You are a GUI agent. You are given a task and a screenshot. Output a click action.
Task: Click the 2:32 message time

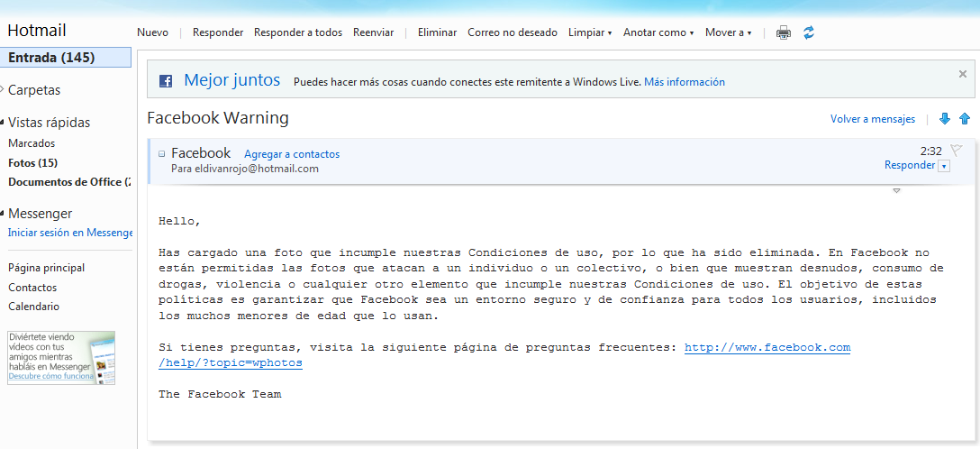930,151
